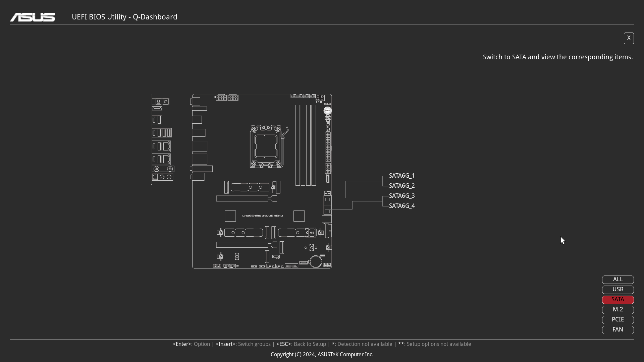Click the START button on the board diagram
The width and height of the screenshot is (644, 362).
point(328,111)
